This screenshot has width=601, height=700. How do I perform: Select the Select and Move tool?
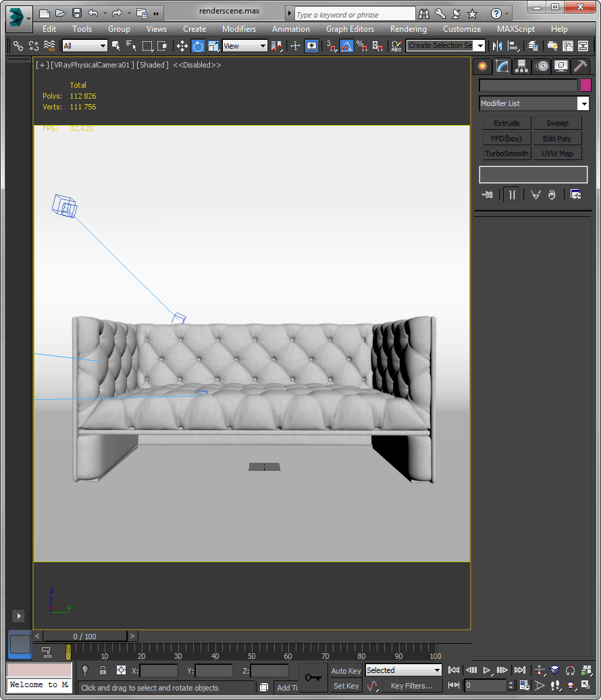182,46
